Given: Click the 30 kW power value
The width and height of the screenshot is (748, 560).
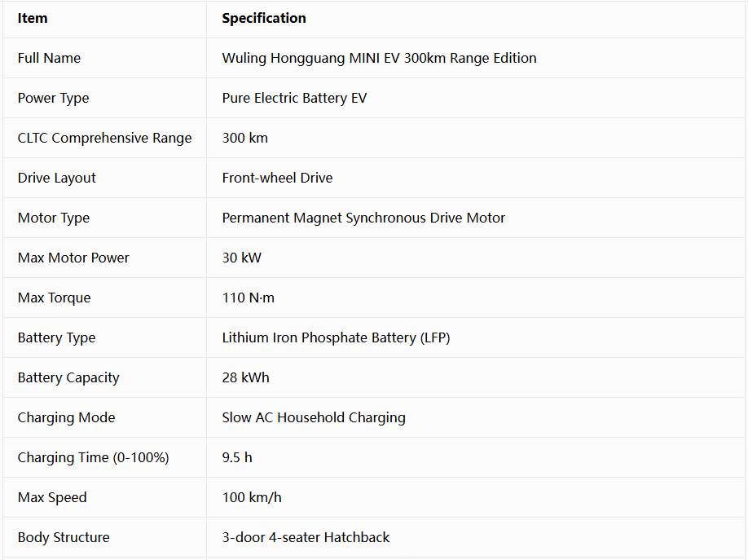Looking at the screenshot, I should pyautogui.click(x=242, y=258).
